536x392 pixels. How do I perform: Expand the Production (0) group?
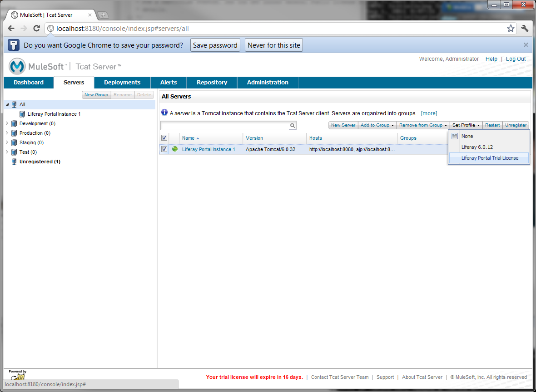[7, 133]
